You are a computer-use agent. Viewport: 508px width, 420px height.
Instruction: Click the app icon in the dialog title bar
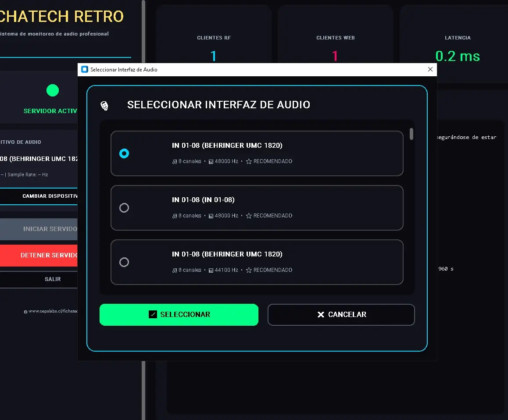pos(84,69)
